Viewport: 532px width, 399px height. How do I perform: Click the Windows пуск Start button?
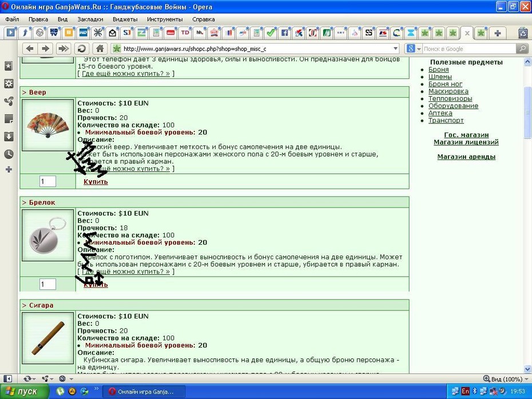coord(24,392)
